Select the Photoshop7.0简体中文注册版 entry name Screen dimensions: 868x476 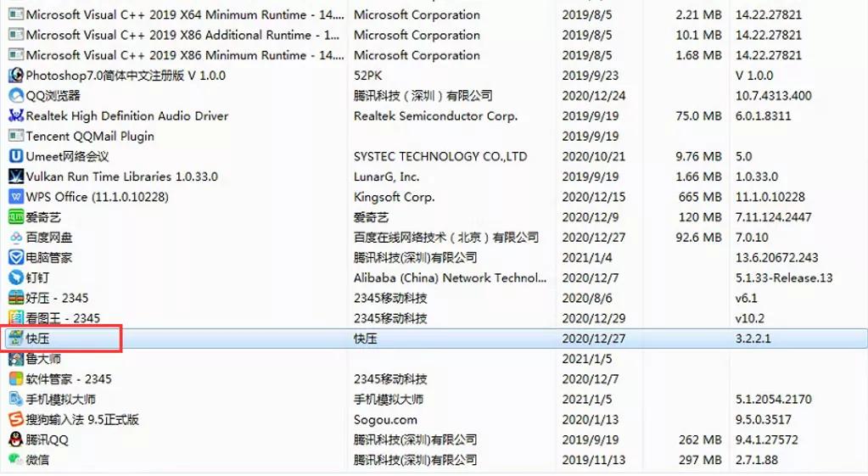(x=126, y=76)
